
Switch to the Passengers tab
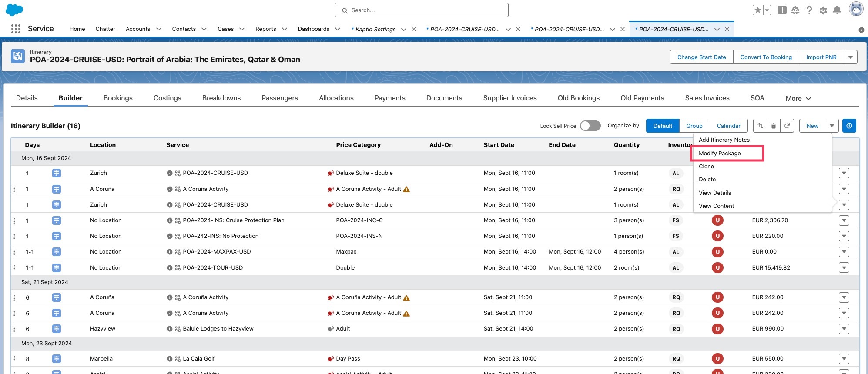coord(280,98)
